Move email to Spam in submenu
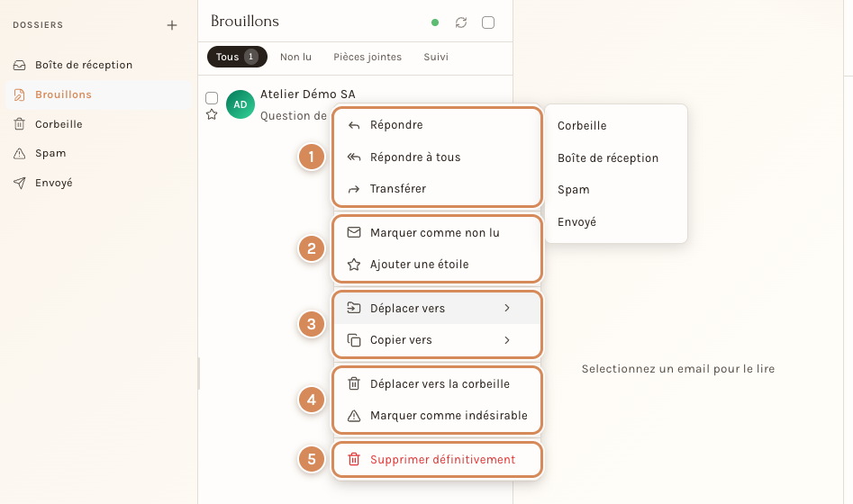Screen dimensions: 853x504 click(616, 190)
